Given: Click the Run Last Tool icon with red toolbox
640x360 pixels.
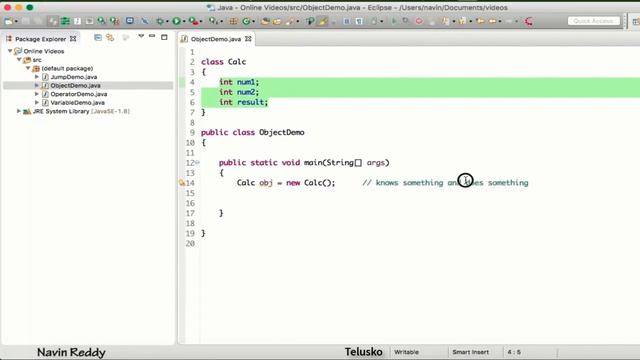Looking at the screenshot, I should 193,21.
